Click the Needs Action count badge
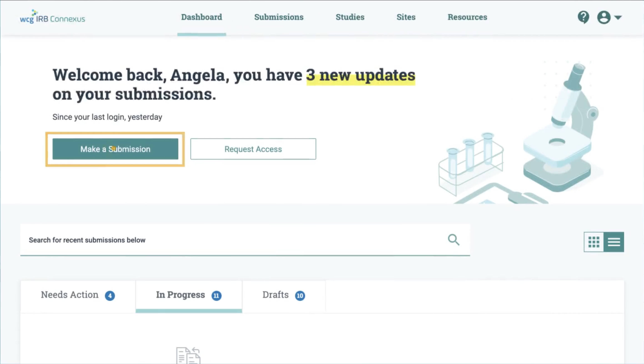 [110, 296]
